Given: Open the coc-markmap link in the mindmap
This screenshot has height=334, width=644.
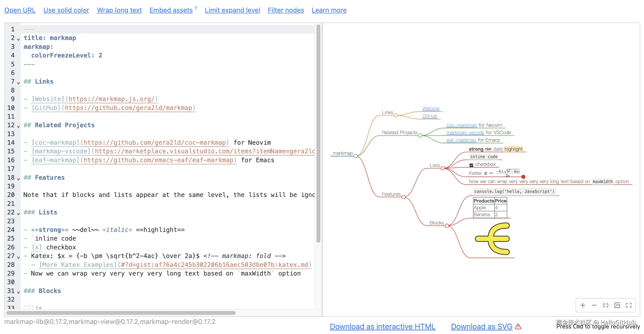Looking at the screenshot, I should (x=461, y=125).
